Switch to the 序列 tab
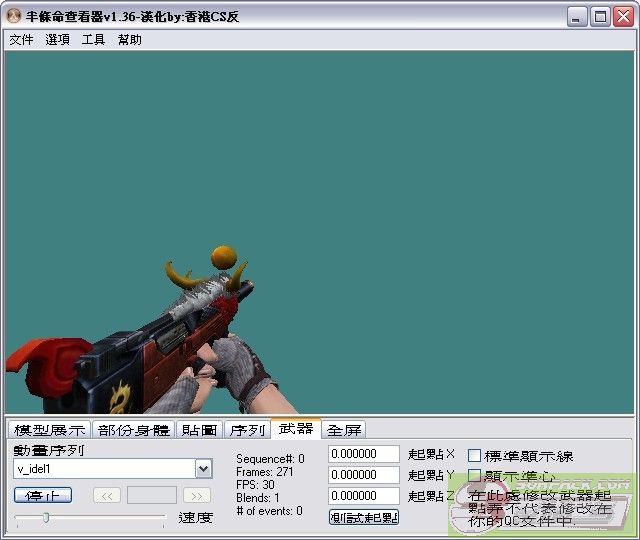 [247, 430]
